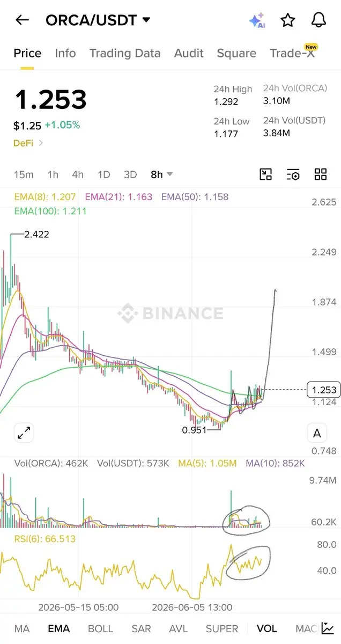Switch to the Audit tab
The image size is (341, 644).
click(x=189, y=53)
